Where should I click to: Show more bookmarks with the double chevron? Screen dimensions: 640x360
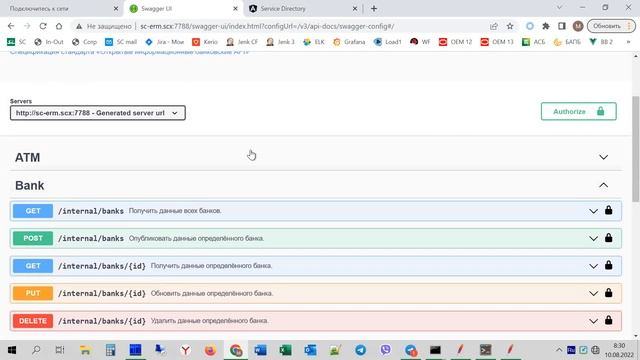[x=628, y=42]
